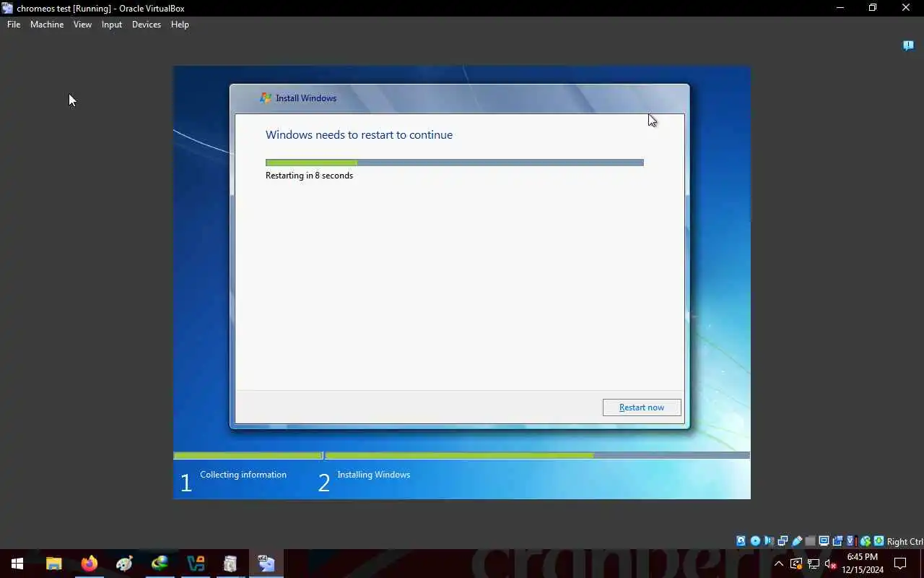Click the Install Windows title bar logo
This screenshot has width=924, height=578.
(266, 98)
